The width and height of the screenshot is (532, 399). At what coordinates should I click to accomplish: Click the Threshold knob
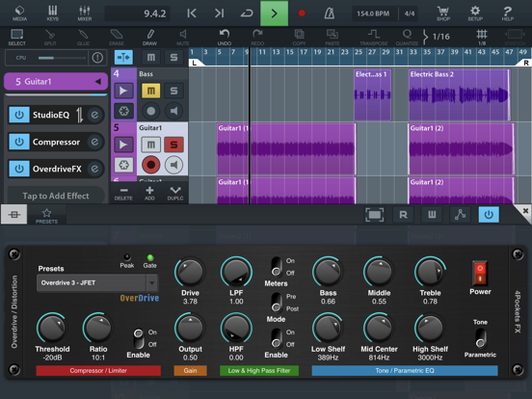52,328
